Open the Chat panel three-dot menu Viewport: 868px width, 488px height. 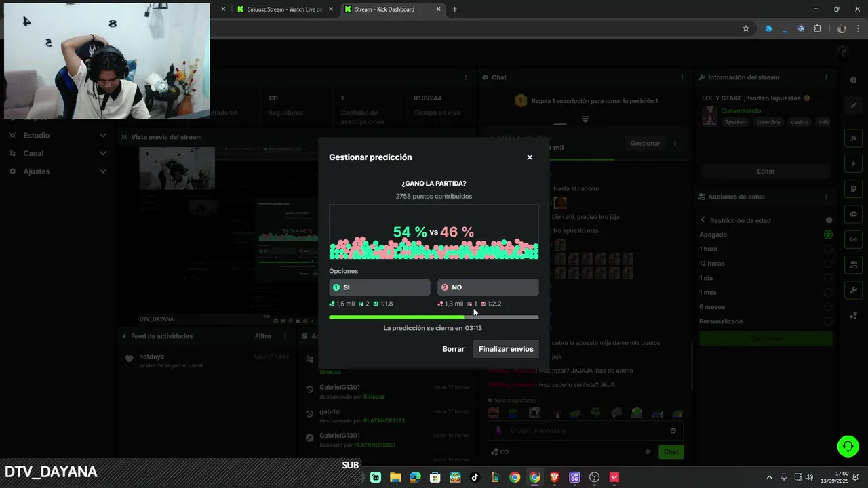click(682, 77)
